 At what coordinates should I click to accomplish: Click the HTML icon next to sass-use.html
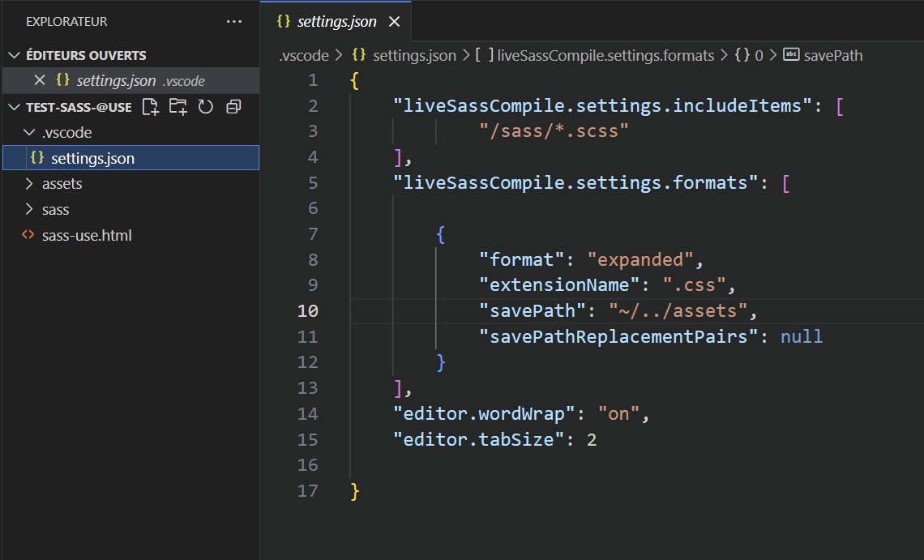[28, 234]
